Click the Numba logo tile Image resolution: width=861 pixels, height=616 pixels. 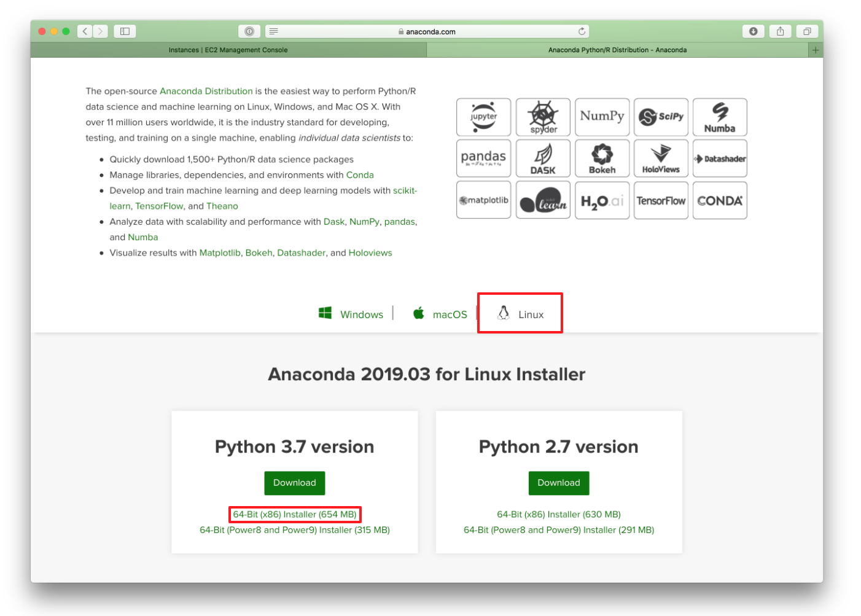pyautogui.click(x=720, y=117)
